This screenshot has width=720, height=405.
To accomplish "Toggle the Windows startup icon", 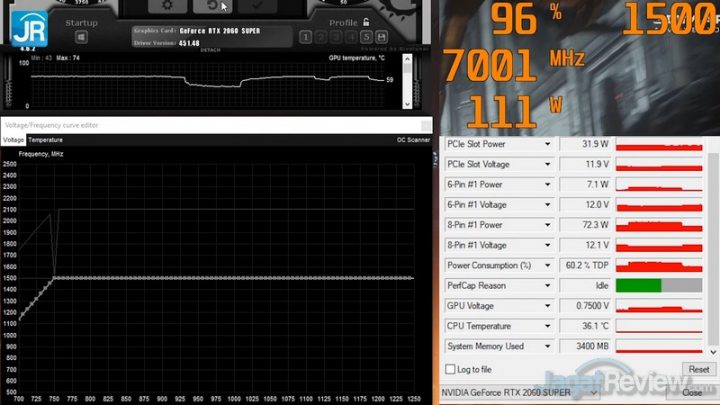I will coord(81,37).
